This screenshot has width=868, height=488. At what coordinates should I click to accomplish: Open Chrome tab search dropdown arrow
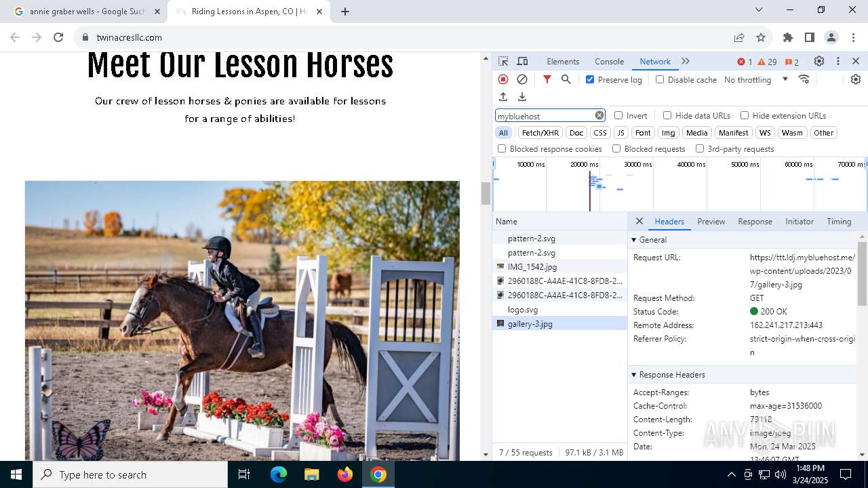pyautogui.click(x=759, y=10)
